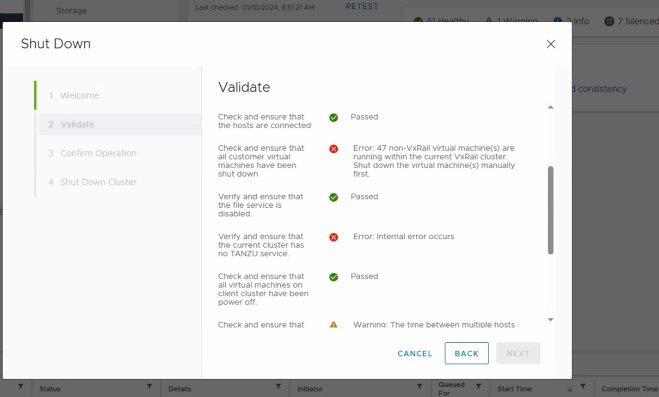Click the Status column header
Screen dimensions: 659x397
pos(50,389)
